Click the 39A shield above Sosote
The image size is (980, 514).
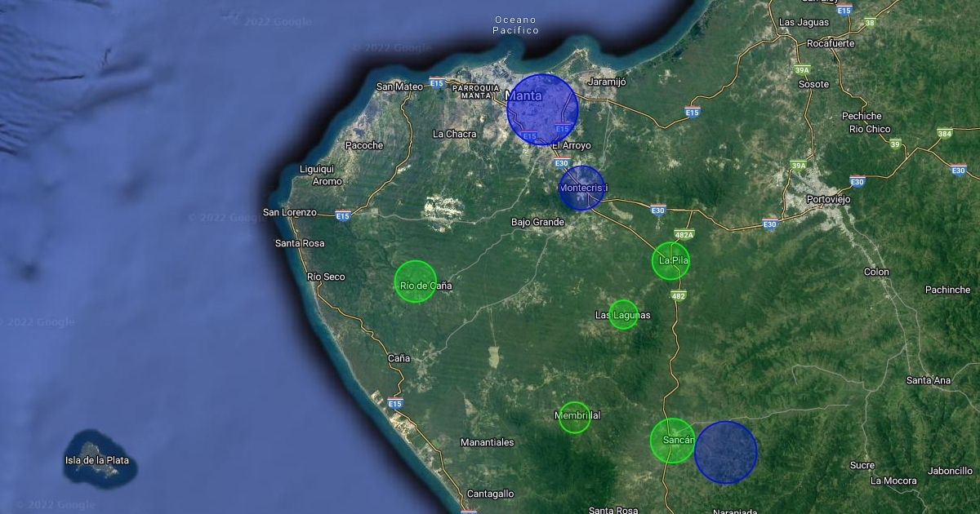tap(802, 70)
